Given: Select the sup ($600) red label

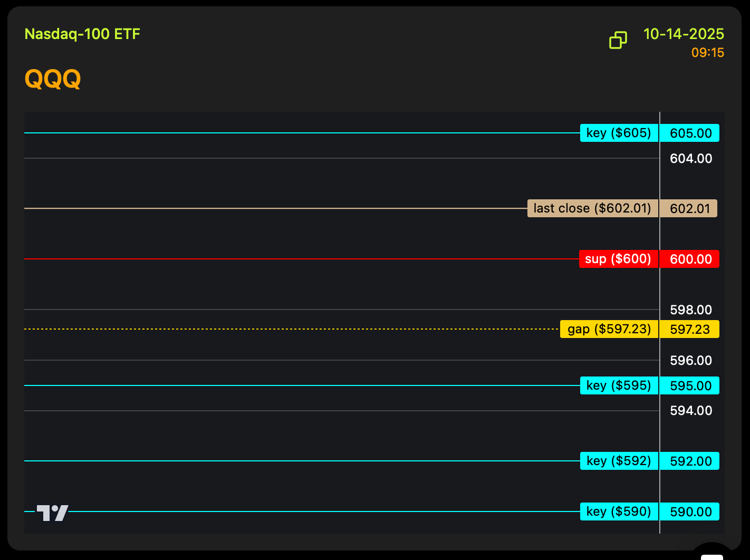Looking at the screenshot, I should 618,259.
